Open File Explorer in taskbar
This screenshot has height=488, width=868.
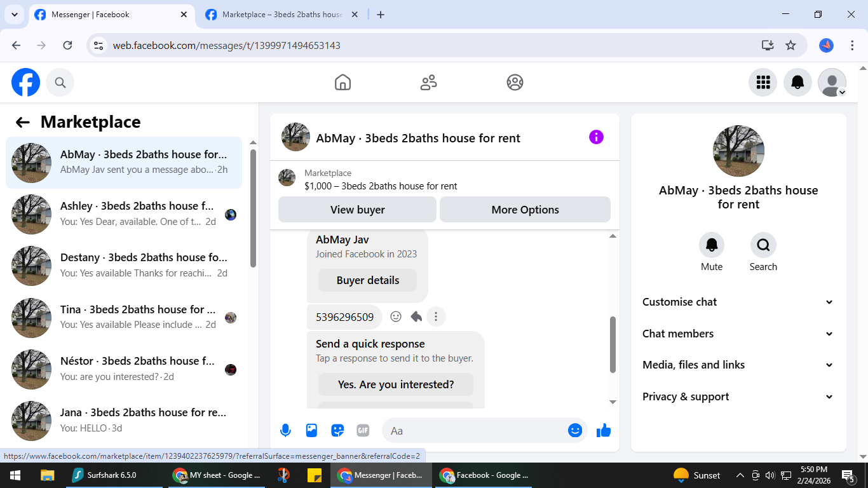pyautogui.click(x=47, y=475)
